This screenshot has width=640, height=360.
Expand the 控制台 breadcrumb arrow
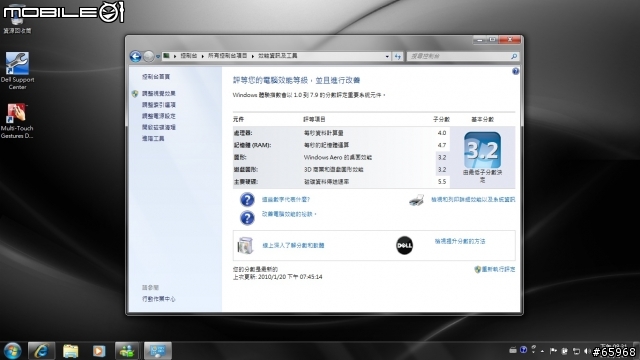click(x=202, y=56)
